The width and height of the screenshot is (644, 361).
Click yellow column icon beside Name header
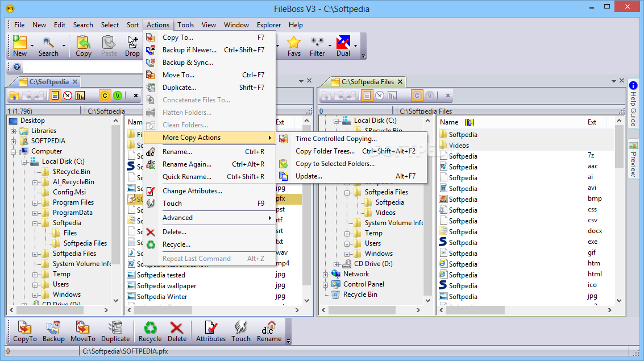pyautogui.click(x=470, y=122)
